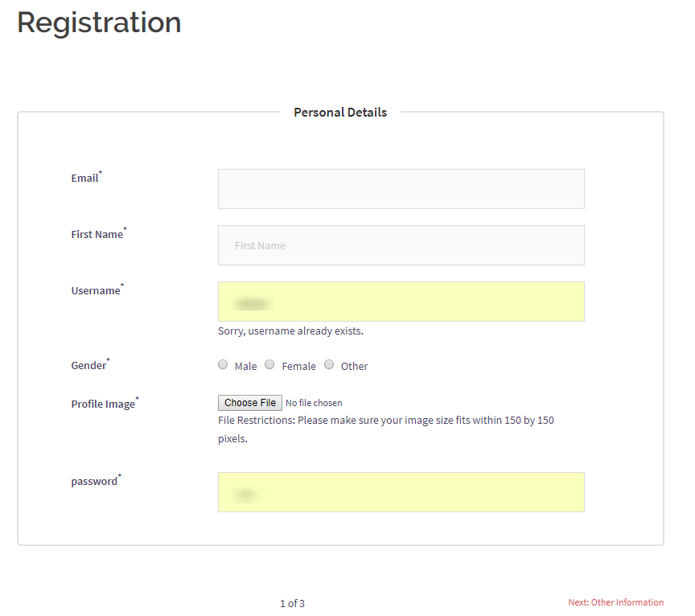The height and width of the screenshot is (616, 695).
Task: Pick the Other gender radio button
Action: point(329,365)
